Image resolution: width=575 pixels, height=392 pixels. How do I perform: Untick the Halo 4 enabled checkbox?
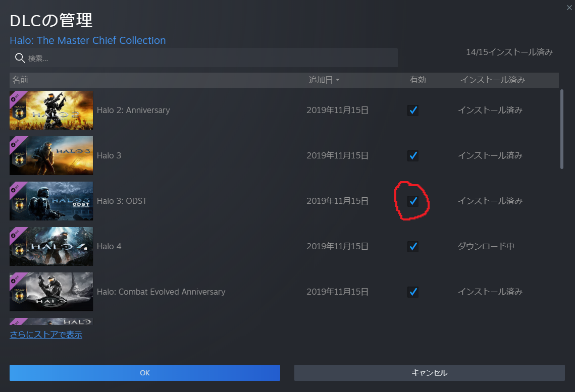[x=413, y=247]
